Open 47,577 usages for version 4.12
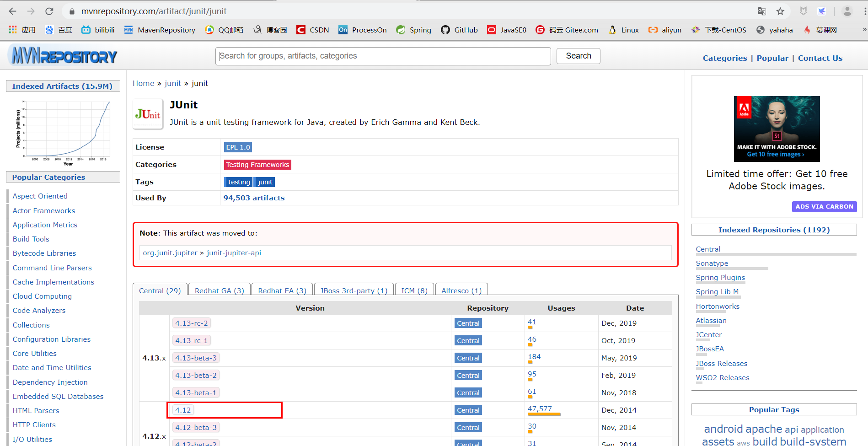This screenshot has height=446, width=868. pyautogui.click(x=540, y=409)
